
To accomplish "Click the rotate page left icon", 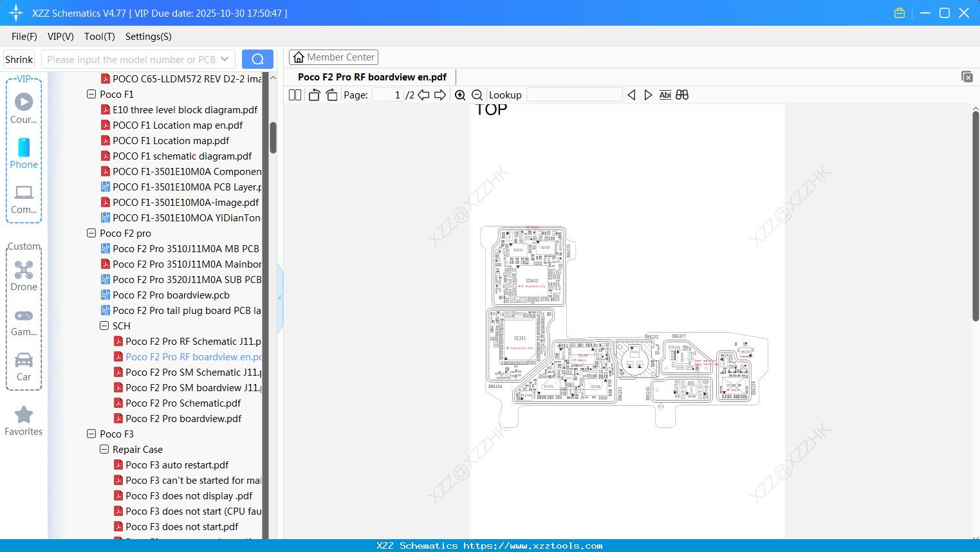I will click(x=313, y=94).
